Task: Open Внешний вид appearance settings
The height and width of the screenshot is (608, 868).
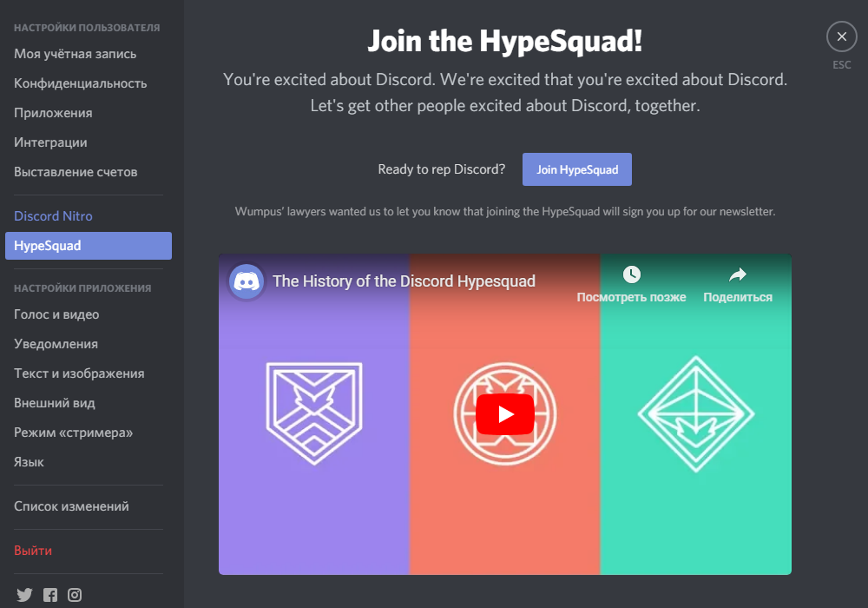Action: pyautogui.click(x=55, y=403)
